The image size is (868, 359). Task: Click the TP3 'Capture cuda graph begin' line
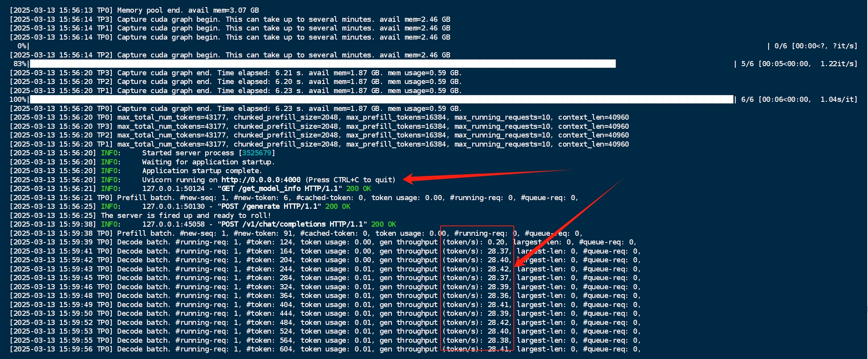click(x=230, y=19)
